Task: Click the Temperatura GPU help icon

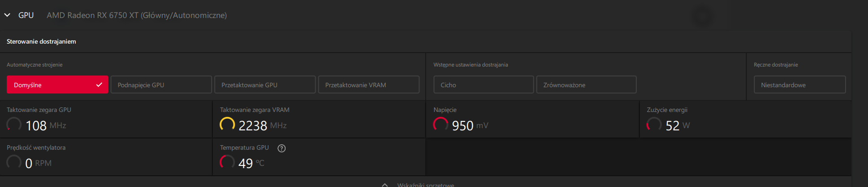Action: point(282,148)
